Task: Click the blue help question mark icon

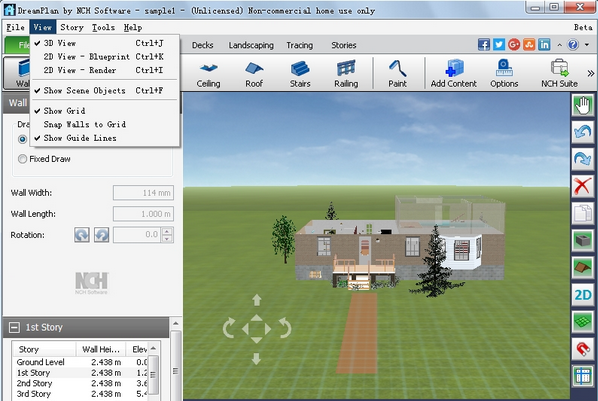Action: (573, 45)
